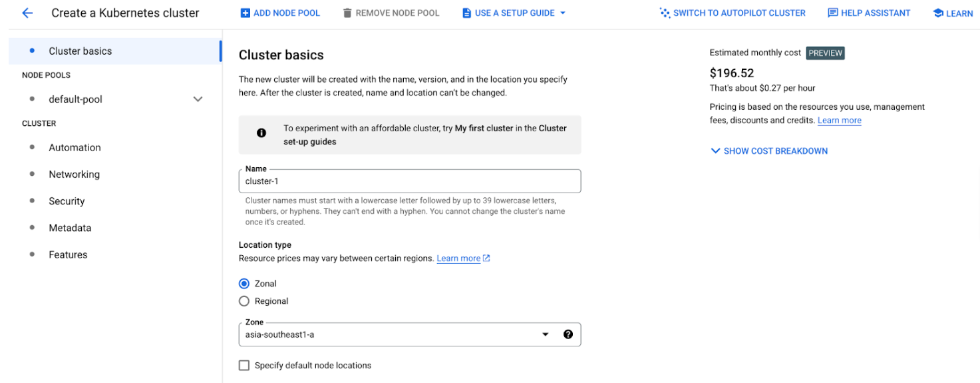Open the Use a Setup Guide dropdown
The image size is (980, 383).
point(514,13)
